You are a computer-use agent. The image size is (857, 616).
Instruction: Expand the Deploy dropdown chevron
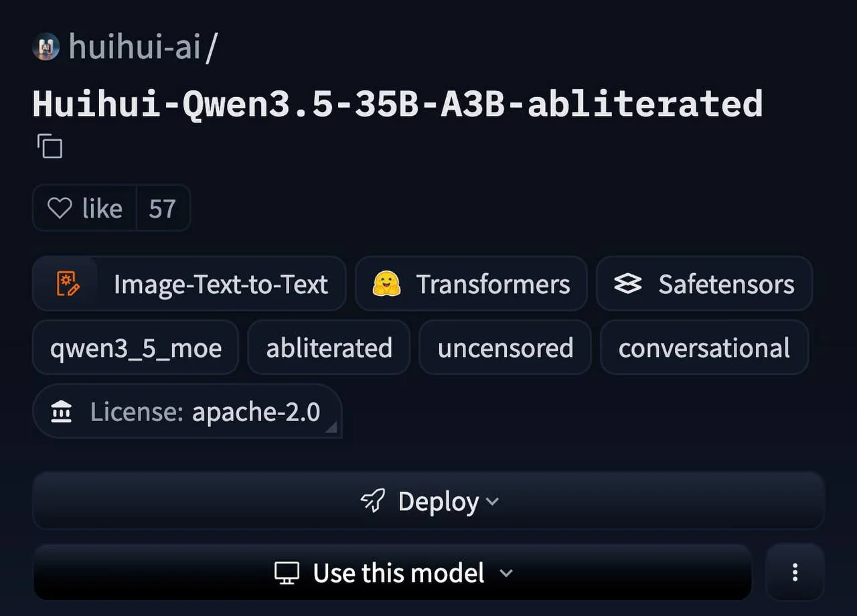493,502
